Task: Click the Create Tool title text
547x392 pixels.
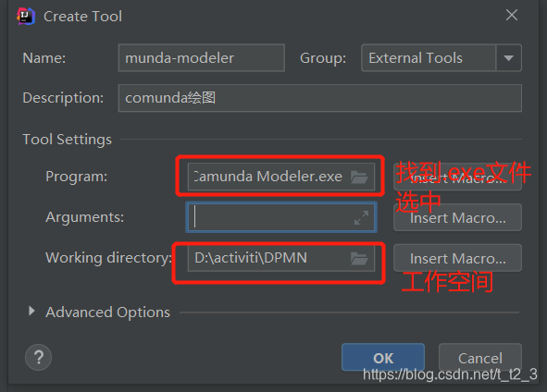Action: pyautogui.click(x=82, y=17)
